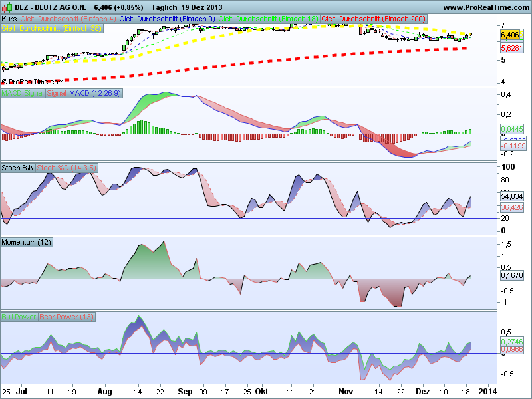Click the Bear Power value 0,0966
This screenshot has width=532, height=399.
pyautogui.click(x=512, y=349)
